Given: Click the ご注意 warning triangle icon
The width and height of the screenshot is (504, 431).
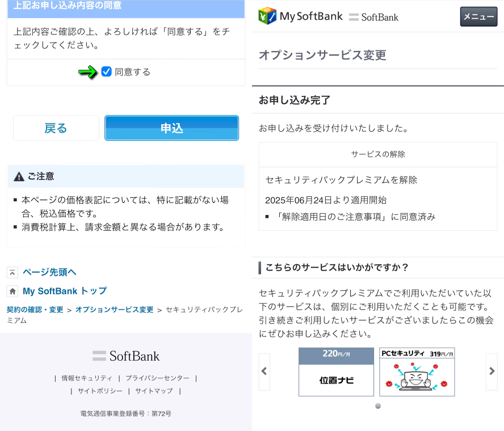Looking at the screenshot, I should click(x=19, y=176).
